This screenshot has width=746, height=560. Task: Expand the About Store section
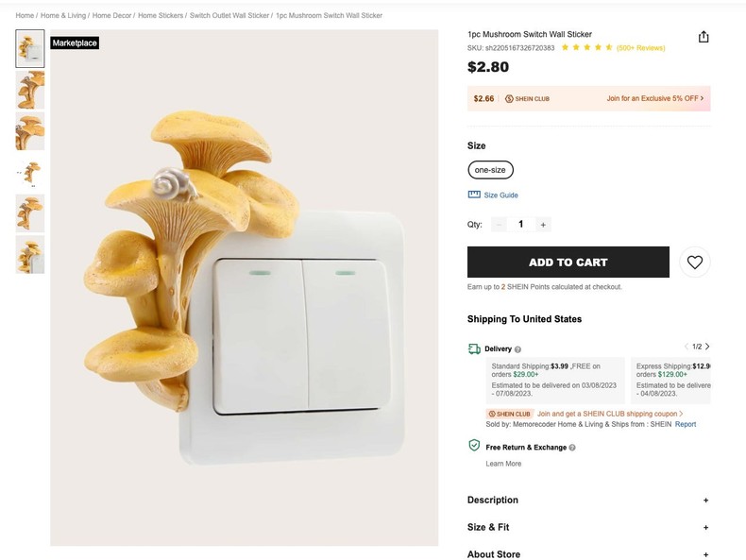coord(705,555)
